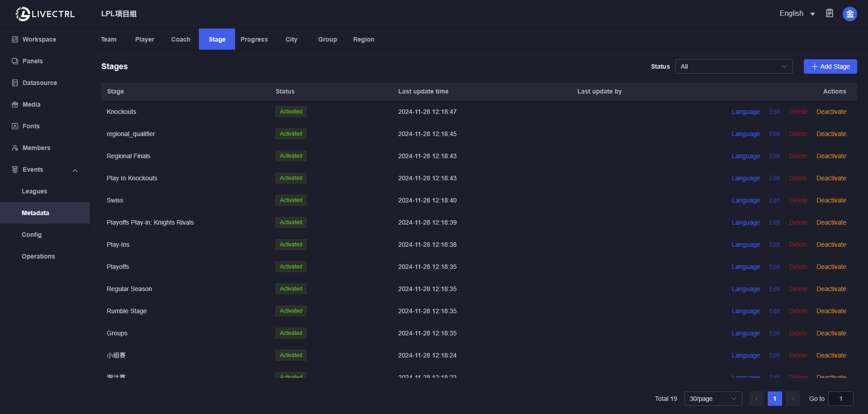Click the Add Stage button

830,66
